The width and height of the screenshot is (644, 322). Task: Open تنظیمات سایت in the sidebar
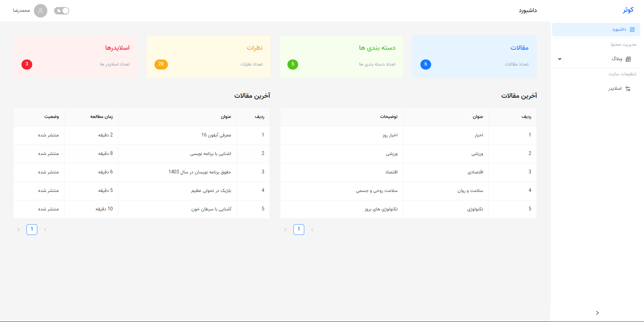tap(623, 74)
